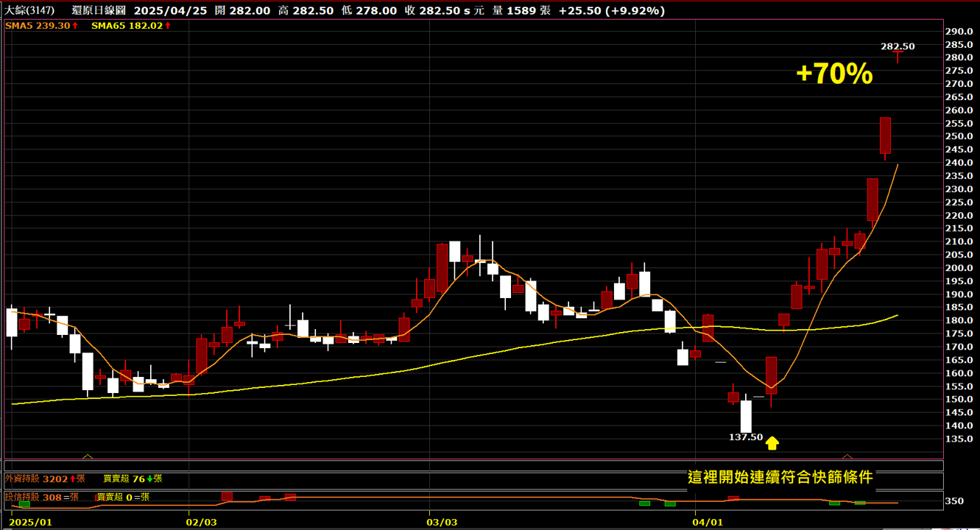Click the SMA65 182.02 indicator label
980x530 pixels.
coord(131,26)
